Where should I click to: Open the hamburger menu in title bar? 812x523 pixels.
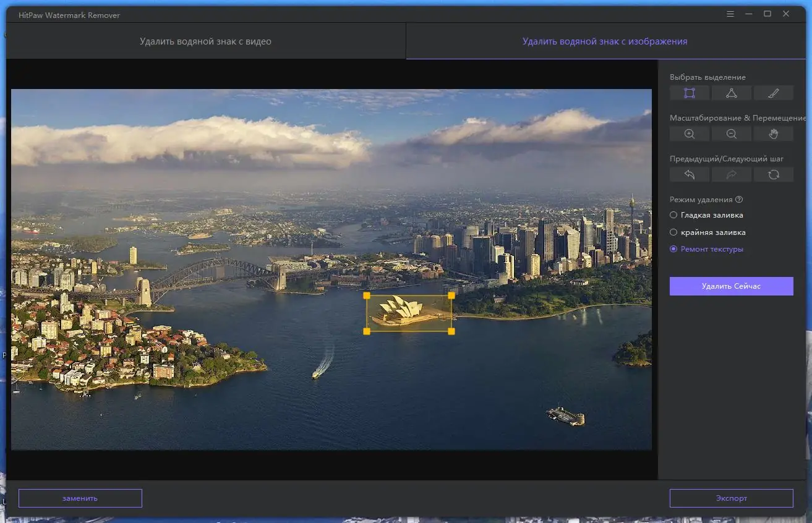[x=730, y=14]
